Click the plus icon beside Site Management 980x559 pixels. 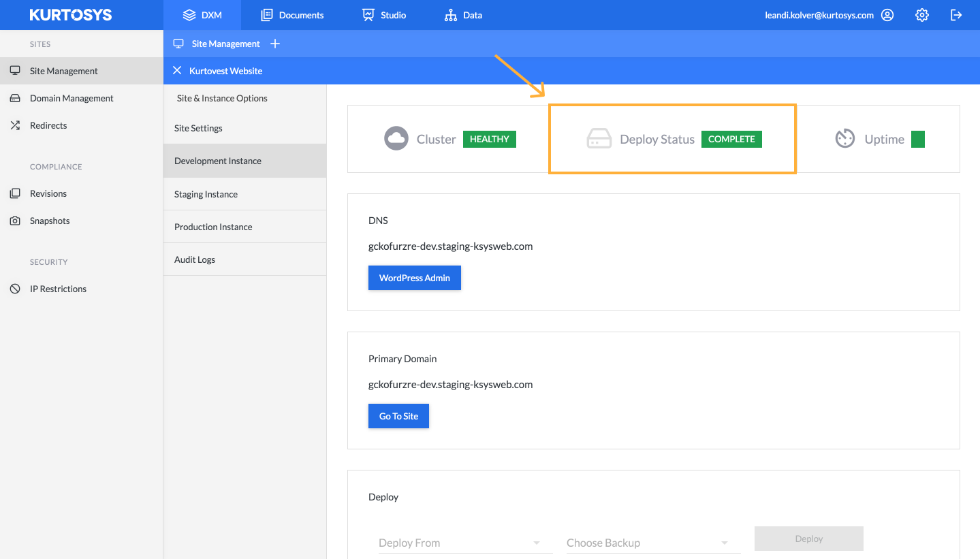click(275, 44)
